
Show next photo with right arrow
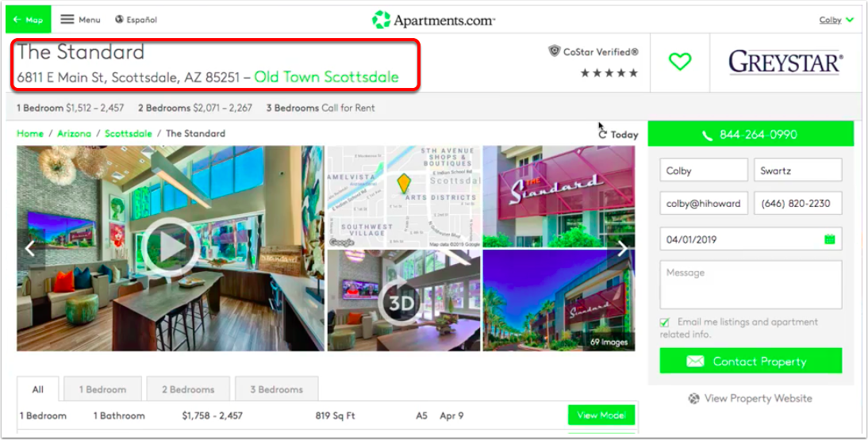coord(622,248)
